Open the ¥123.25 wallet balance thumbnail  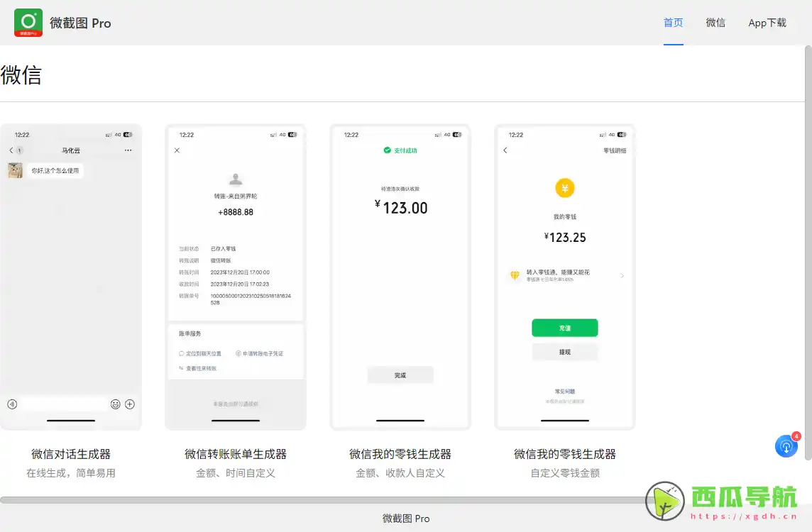tap(565, 277)
